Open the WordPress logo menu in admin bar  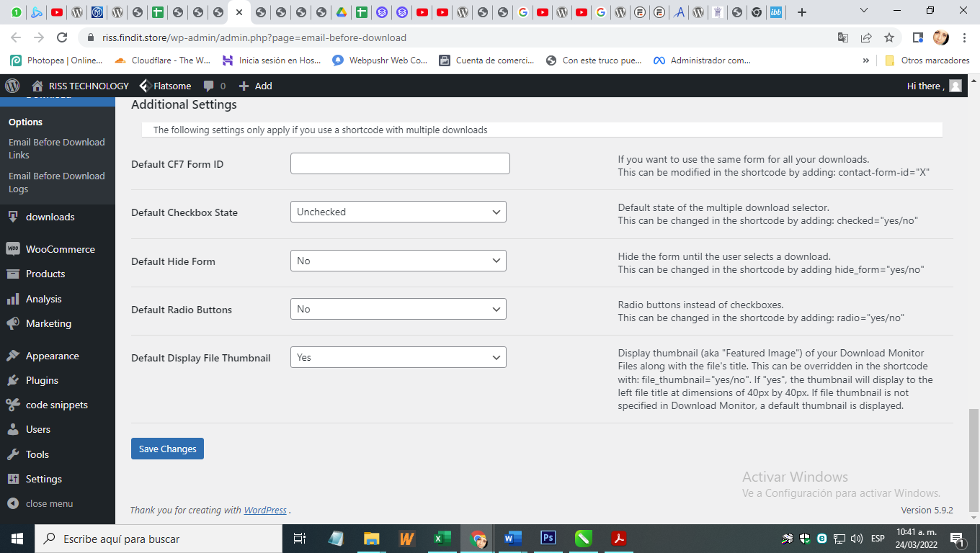click(x=12, y=86)
